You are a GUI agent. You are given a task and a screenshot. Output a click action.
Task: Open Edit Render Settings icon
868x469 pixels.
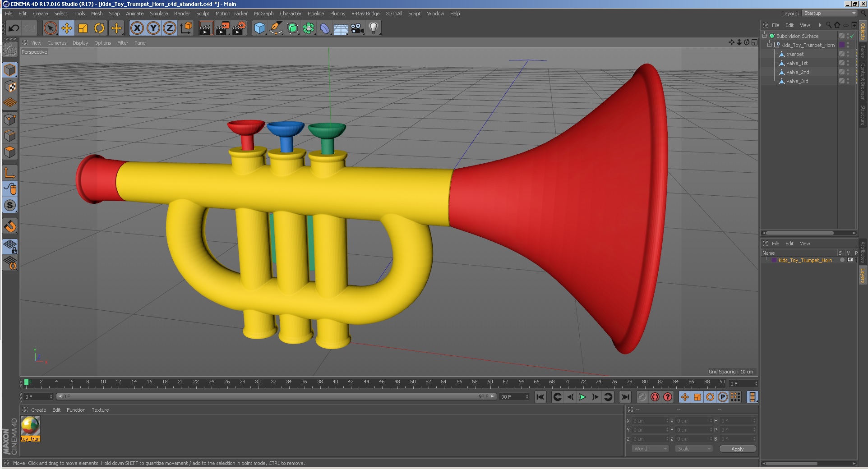tap(239, 28)
